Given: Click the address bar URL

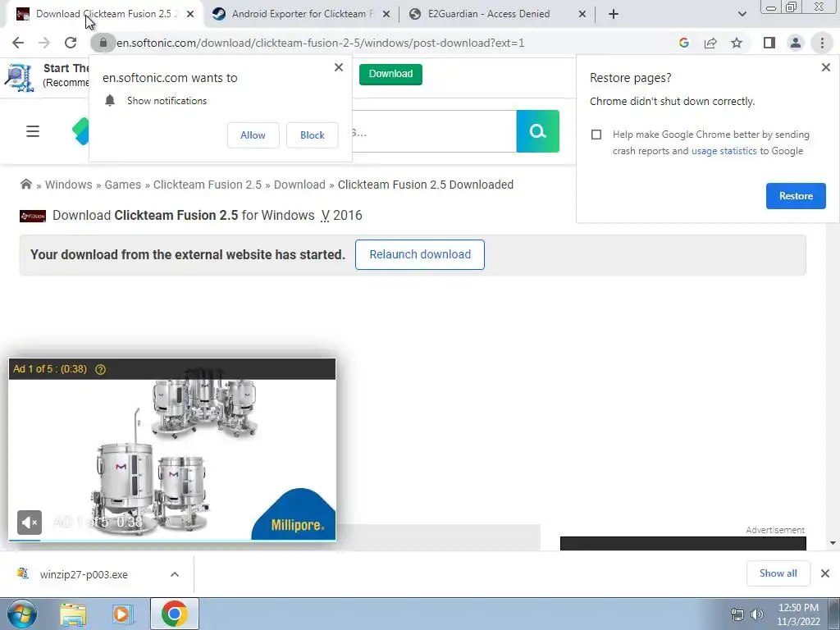Looking at the screenshot, I should point(321,43).
